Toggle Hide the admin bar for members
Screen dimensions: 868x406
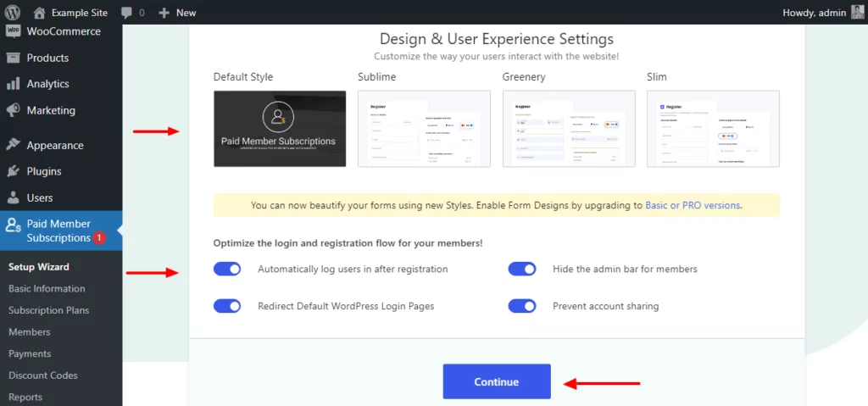tap(522, 270)
